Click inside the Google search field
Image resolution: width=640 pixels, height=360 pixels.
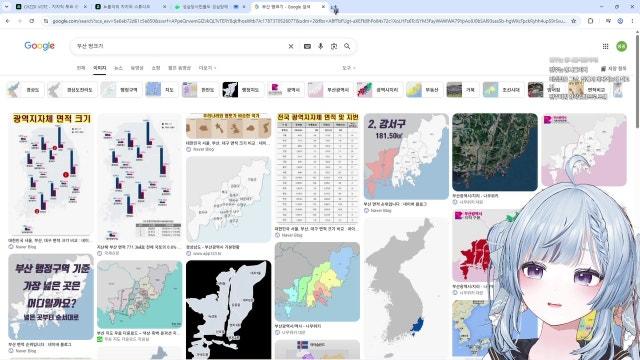(180, 47)
